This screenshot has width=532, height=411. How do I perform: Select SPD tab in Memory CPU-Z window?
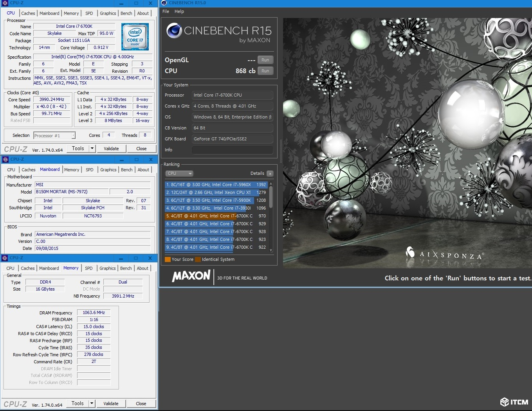coord(89,268)
